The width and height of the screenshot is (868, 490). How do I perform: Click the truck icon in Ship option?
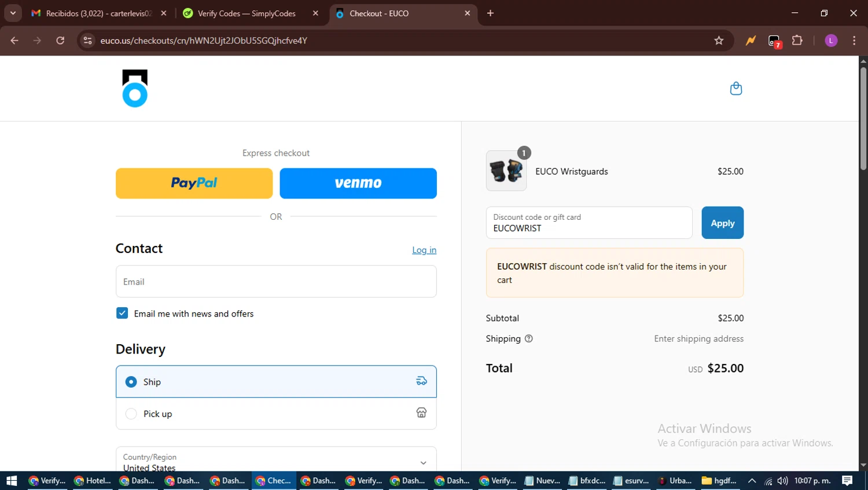pos(421,381)
